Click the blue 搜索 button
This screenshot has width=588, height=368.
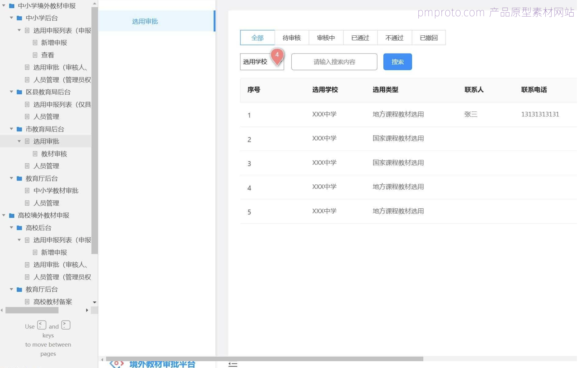pos(398,62)
